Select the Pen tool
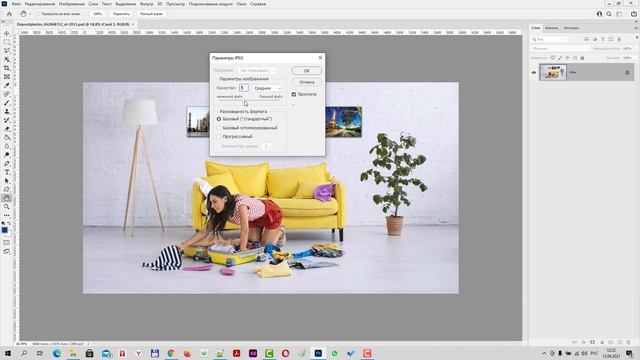This screenshot has width=640, height=360. 7,164
